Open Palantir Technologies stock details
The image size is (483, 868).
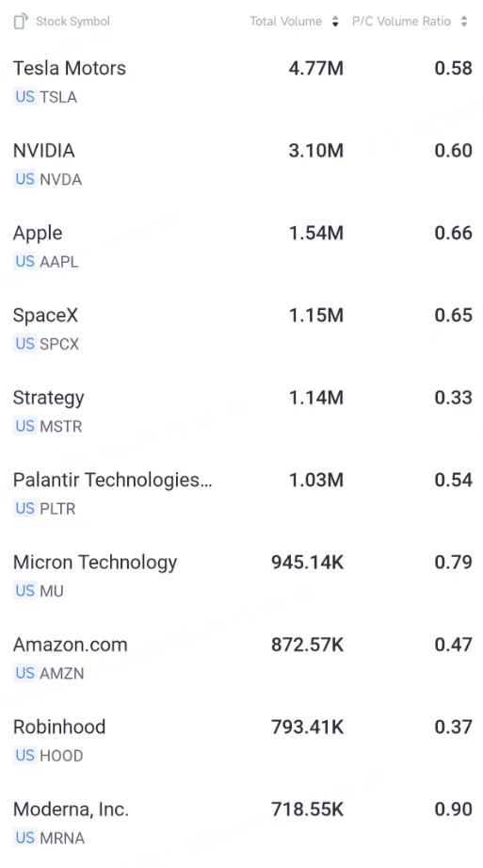tap(242, 494)
